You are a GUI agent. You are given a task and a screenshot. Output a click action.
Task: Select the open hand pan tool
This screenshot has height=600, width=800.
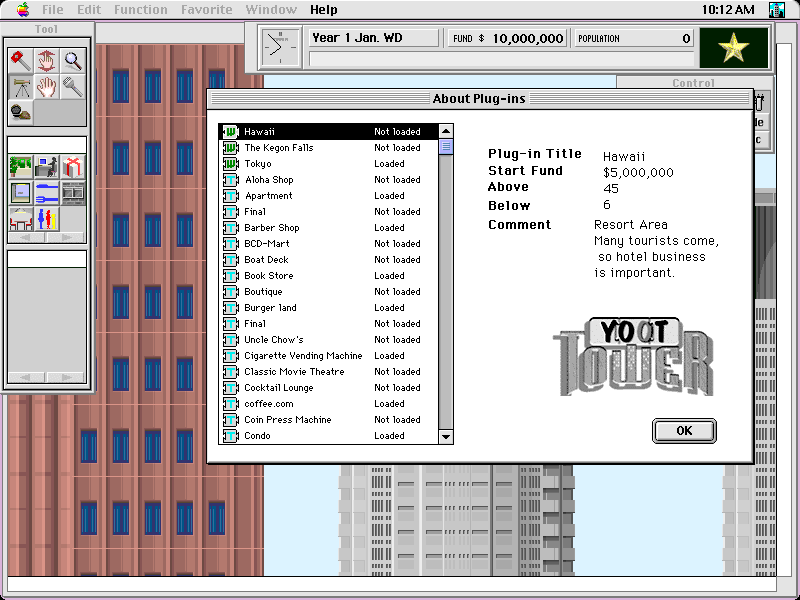[46, 87]
